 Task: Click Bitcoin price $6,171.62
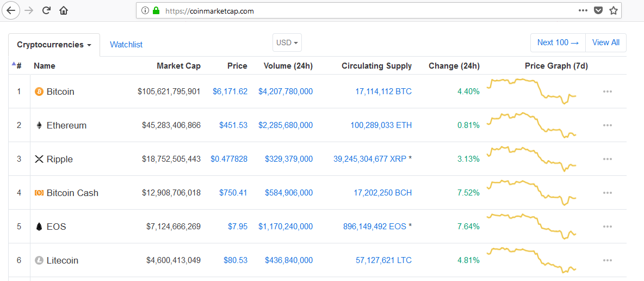230,91
